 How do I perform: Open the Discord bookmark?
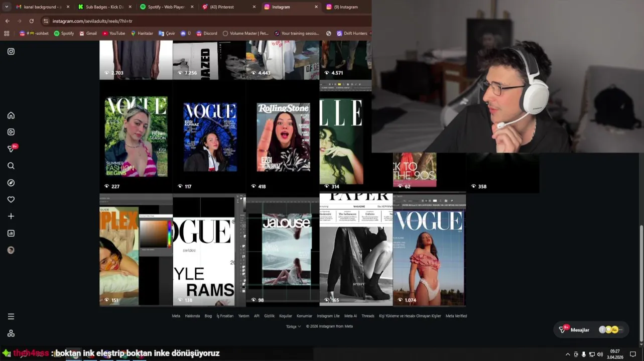click(206, 33)
